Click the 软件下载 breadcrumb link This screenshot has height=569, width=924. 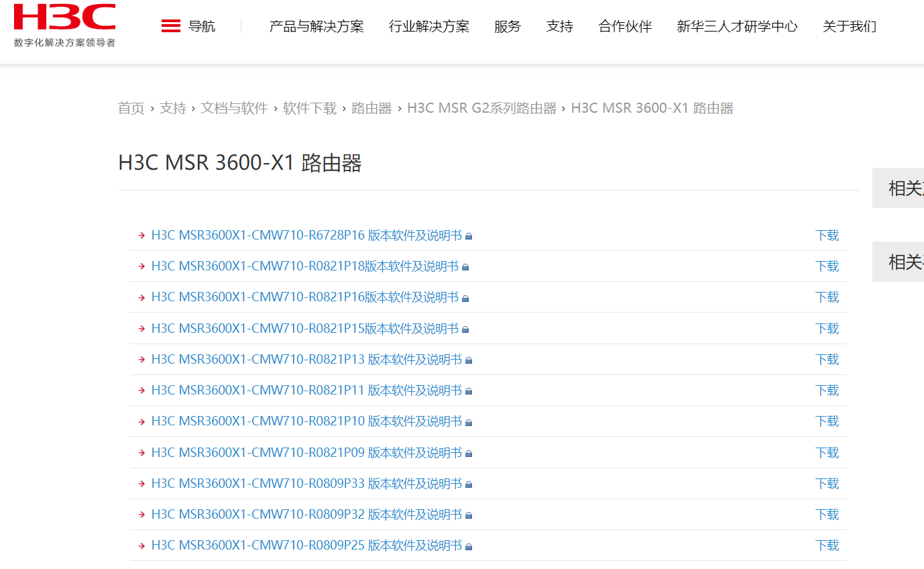(x=310, y=108)
